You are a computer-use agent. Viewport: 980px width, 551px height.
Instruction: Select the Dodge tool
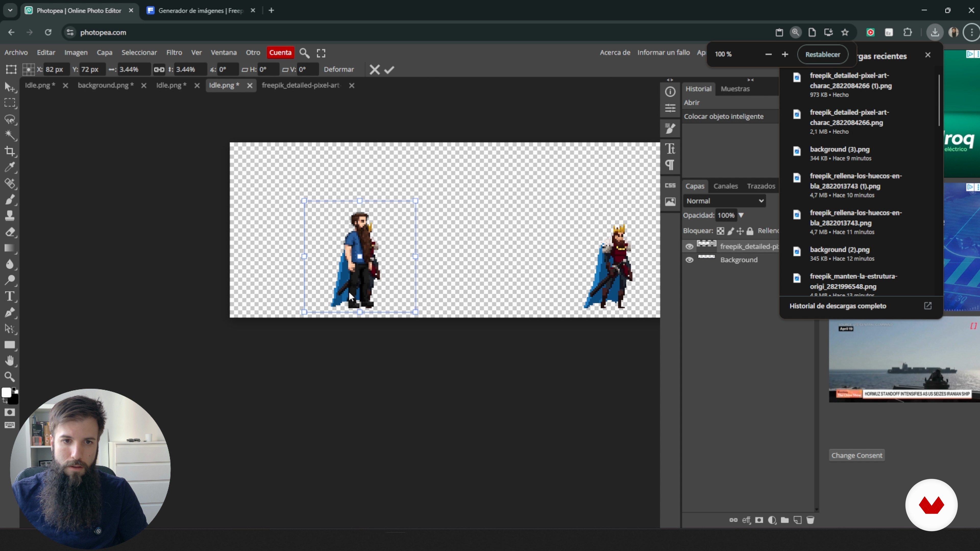pyautogui.click(x=10, y=280)
